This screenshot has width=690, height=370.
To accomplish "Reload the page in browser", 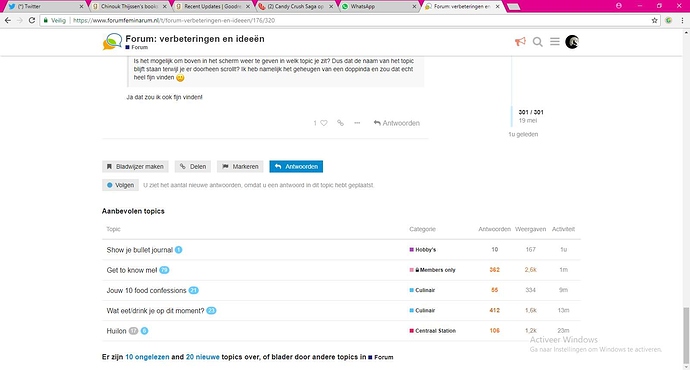I will pos(32,20).
